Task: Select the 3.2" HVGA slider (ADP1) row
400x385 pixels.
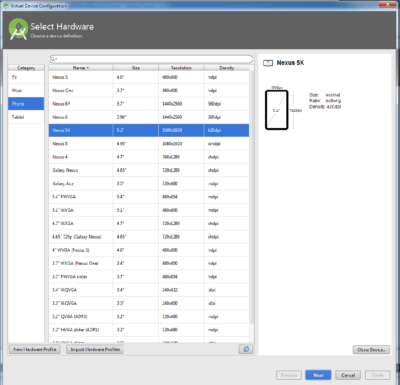Action: (149, 330)
